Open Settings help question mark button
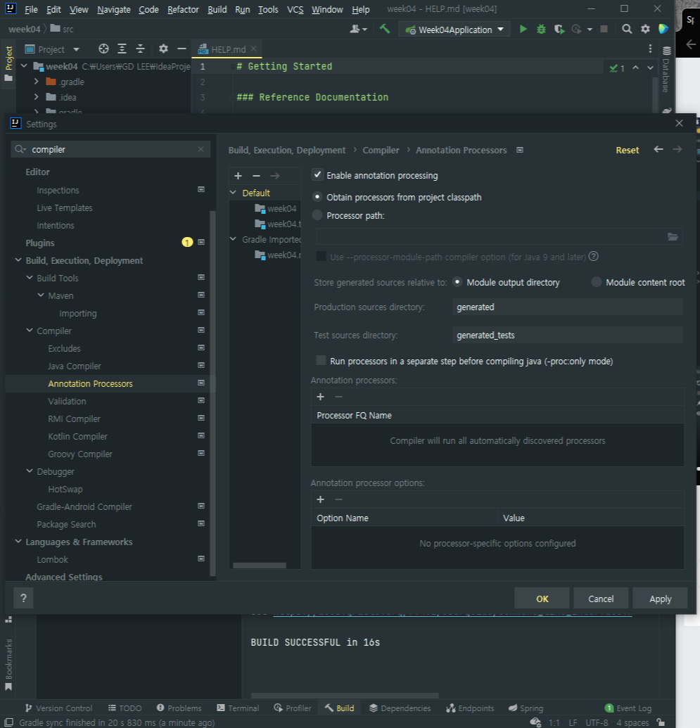This screenshot has width=700, height=728. pos(23,599)
